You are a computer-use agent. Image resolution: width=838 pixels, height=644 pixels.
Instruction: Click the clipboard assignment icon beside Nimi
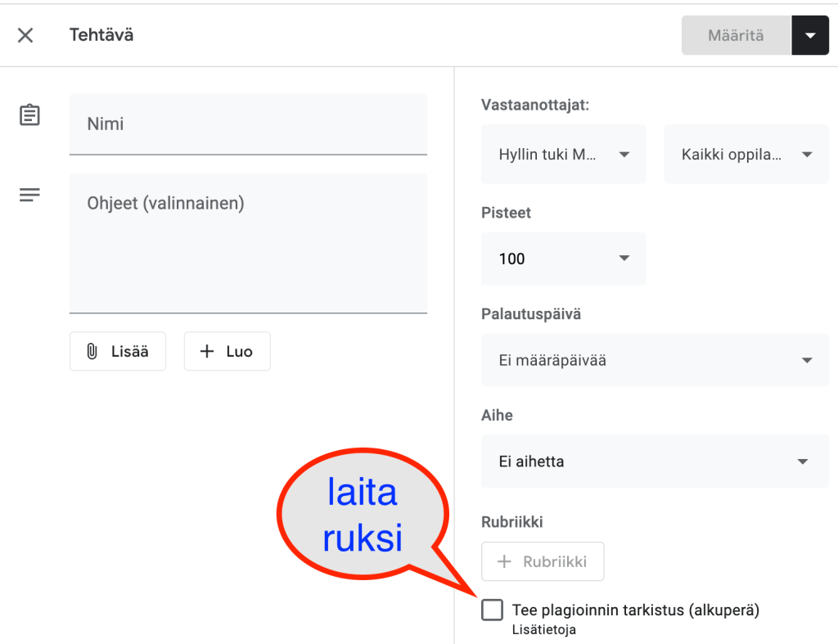click(x=29, y=115)
